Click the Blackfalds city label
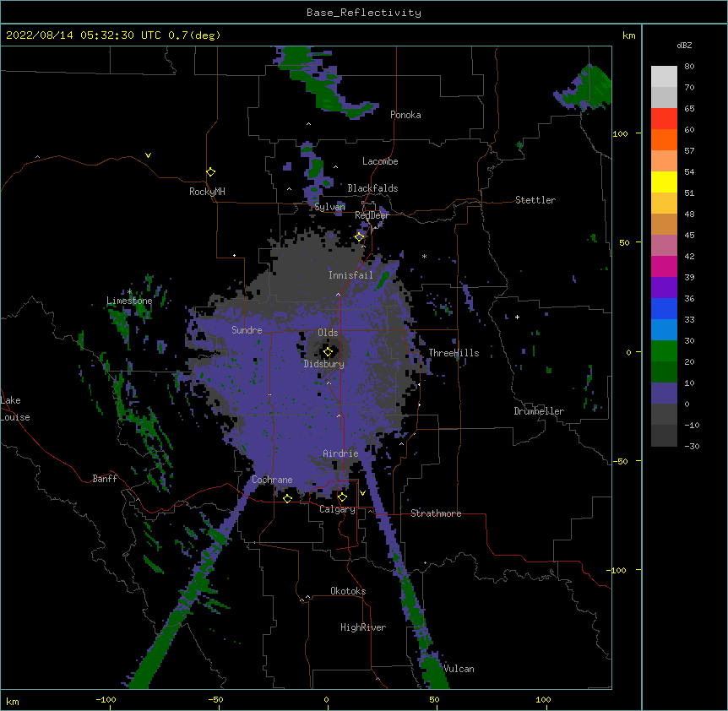This screenshot has height=711, width=728. click(372, 188)
